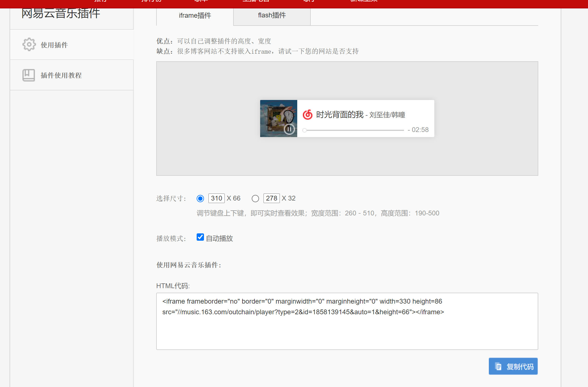Screen dimensions: 588x387
Task: Uncheck the 自动播放 checkbox
Action: (200, 237)
